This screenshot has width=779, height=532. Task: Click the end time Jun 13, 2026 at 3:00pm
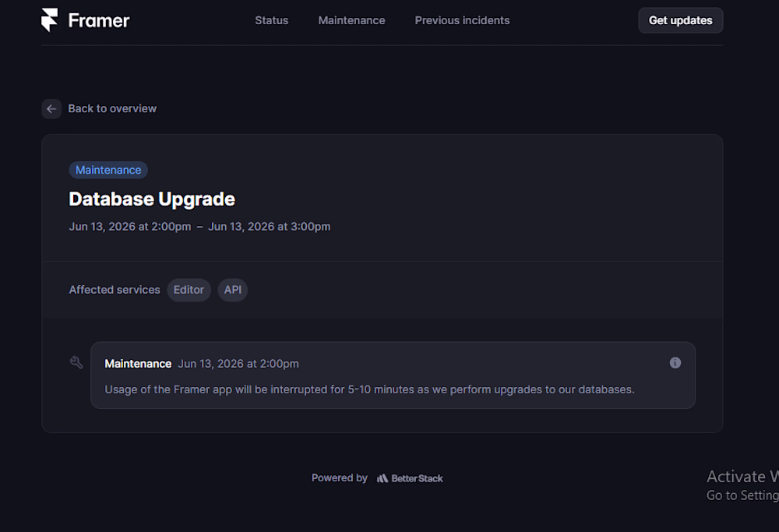coord(270,227)
